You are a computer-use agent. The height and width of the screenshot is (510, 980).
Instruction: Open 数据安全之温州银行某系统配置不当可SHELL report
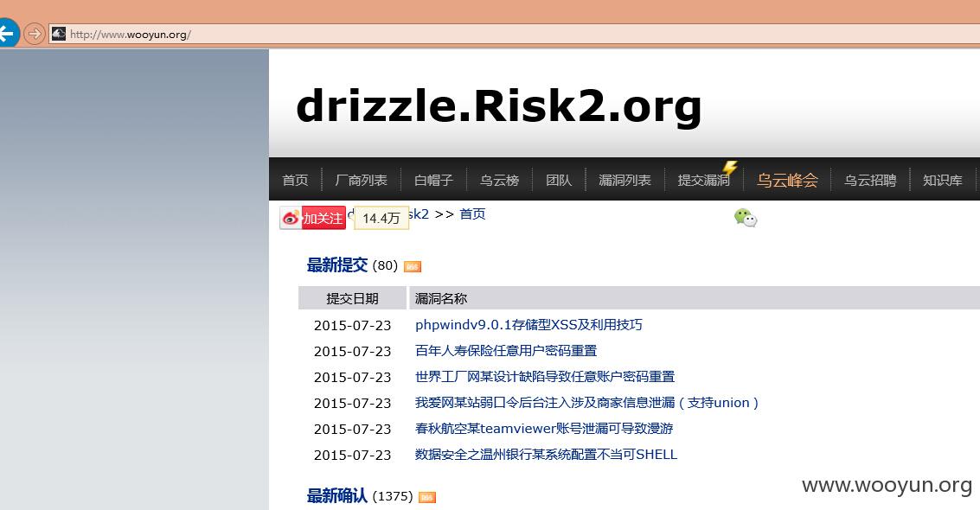(547, 455)
